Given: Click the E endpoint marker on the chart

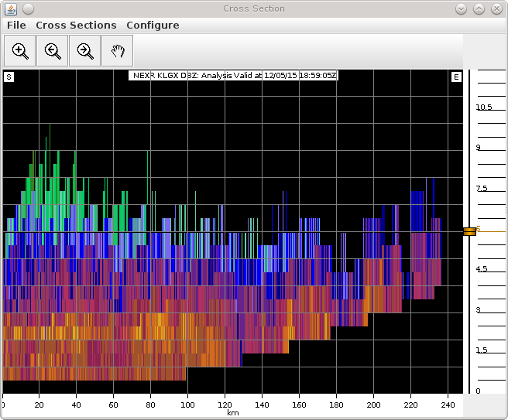Looking at the screenshot, I should [456, 77].
